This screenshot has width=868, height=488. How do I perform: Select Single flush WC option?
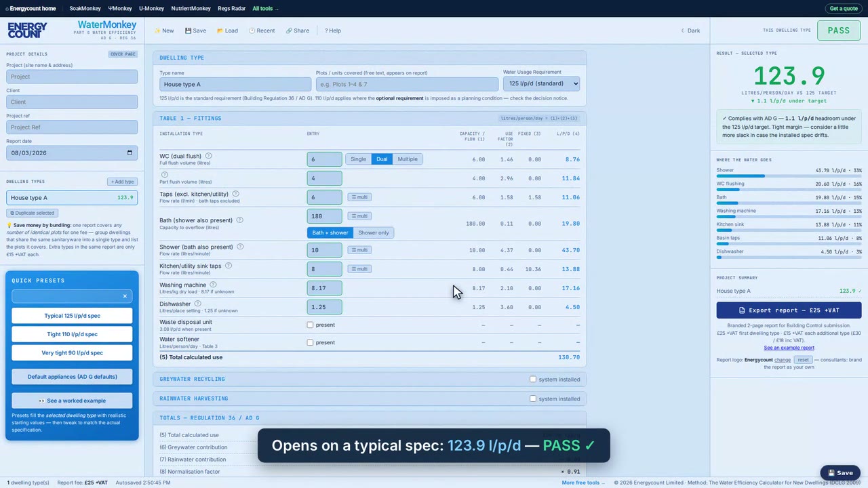click(358, 159)
